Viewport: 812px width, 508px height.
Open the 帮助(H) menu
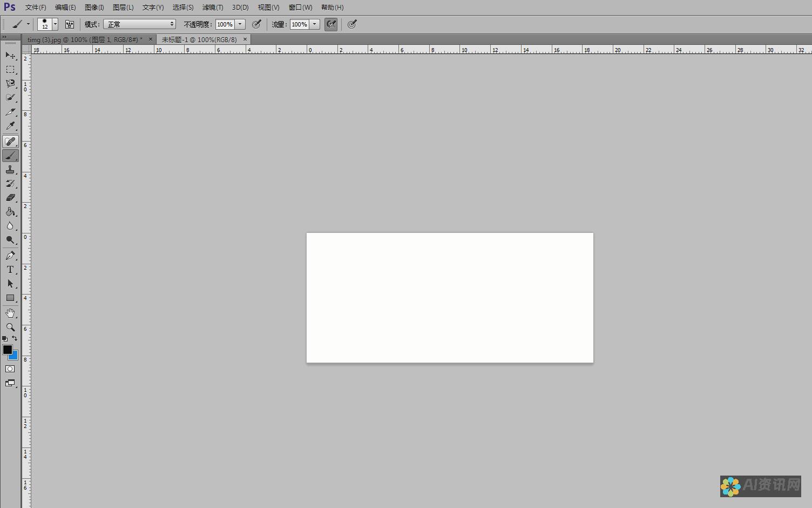pyautogui.click(x=332, y=8)
